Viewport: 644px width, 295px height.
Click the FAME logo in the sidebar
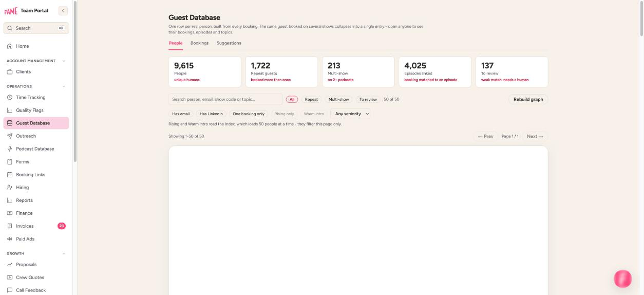(x=11, y=11)
